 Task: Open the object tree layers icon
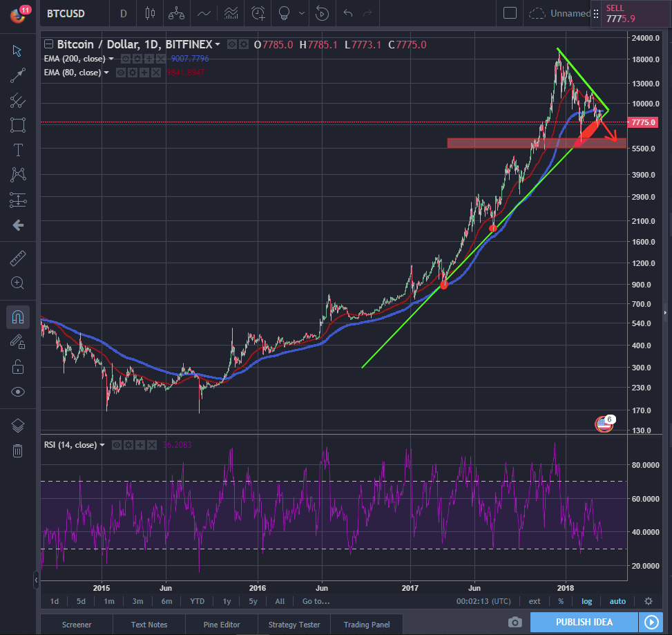tap(17, 426)
